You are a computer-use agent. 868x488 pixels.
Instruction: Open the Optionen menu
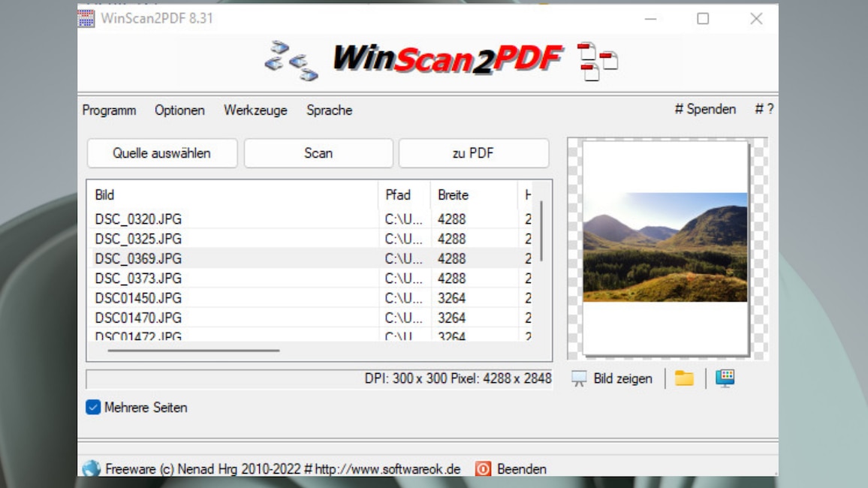click(x=179, y=110)
